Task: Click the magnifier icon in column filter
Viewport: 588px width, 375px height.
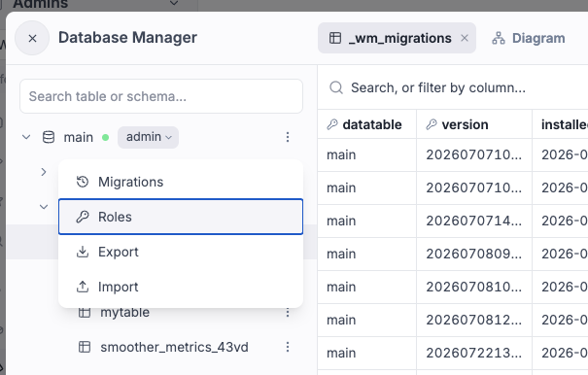Action: coord(336,87)
